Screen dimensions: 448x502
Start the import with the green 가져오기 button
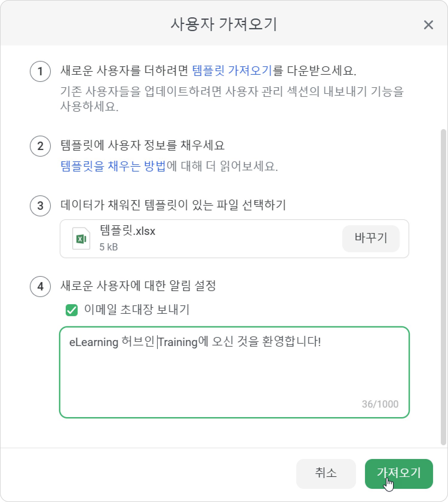pyautogui.click(x=399, y=474)
